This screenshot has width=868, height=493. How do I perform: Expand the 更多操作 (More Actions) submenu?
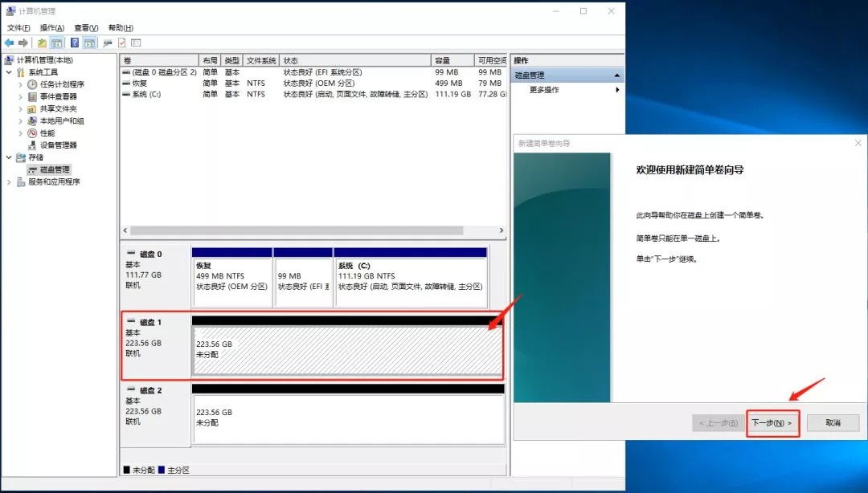pos(617,89)
